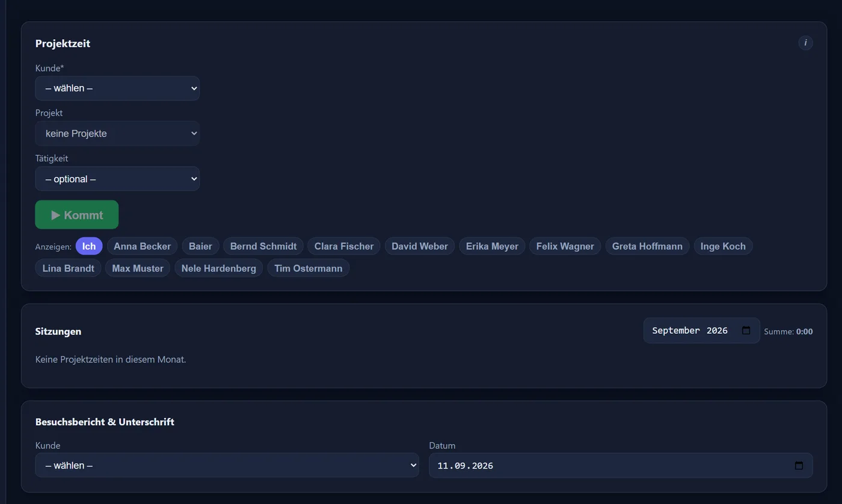This screenshot has height=504, width=842.
Task: Click the date field showing 11.09.2026
Action: click(621, 466)
